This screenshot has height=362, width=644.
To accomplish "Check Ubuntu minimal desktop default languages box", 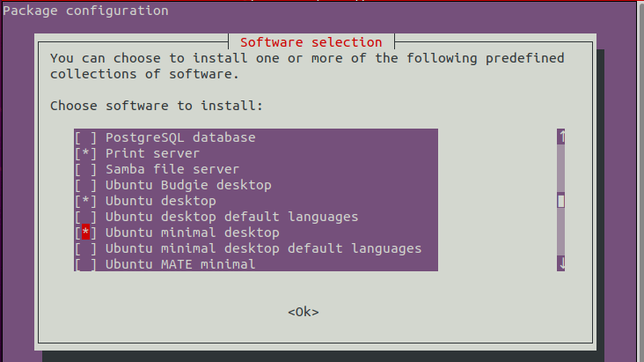I will click(85, 248).
